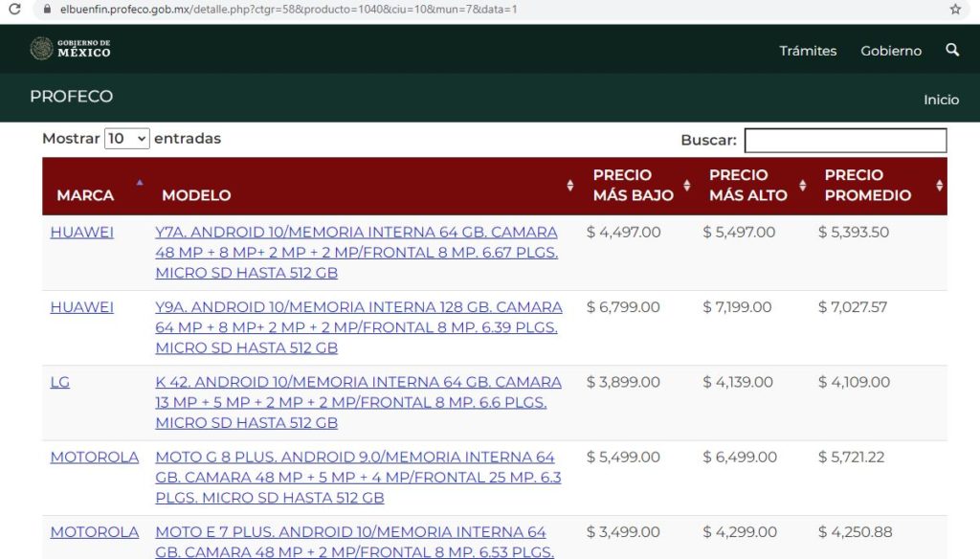The width and height of the screenshot is (980, 559).
Task: Open the Moto E 7 Plus model link
Action: 354,542
